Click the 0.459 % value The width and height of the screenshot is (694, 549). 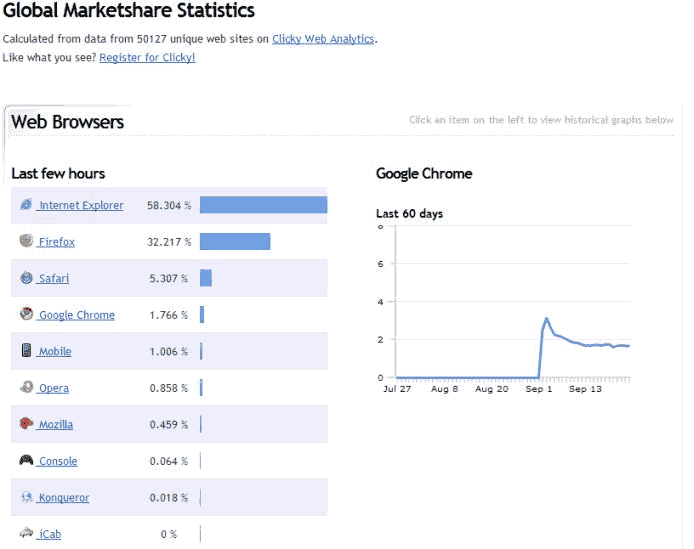[169, 425]
